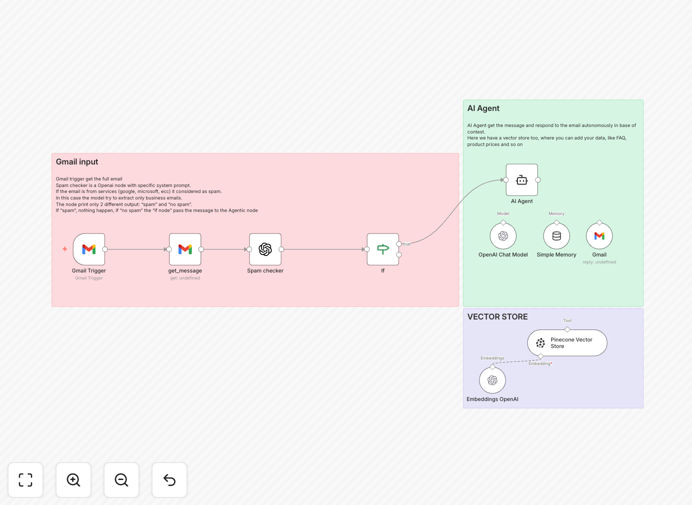Image resolution: width=692 pixels, height=505 pixels.
Task: Click the Model connector diamond on OpenAI Chat Model
Action: point(503,222)
